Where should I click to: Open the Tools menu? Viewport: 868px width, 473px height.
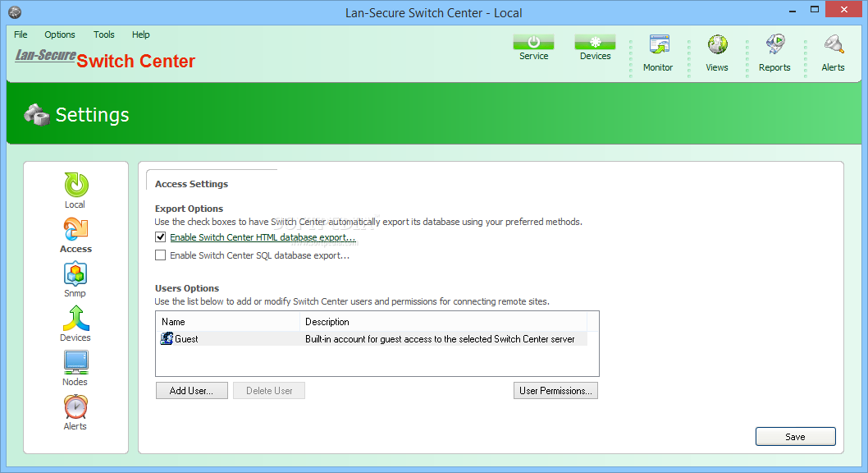104,34
